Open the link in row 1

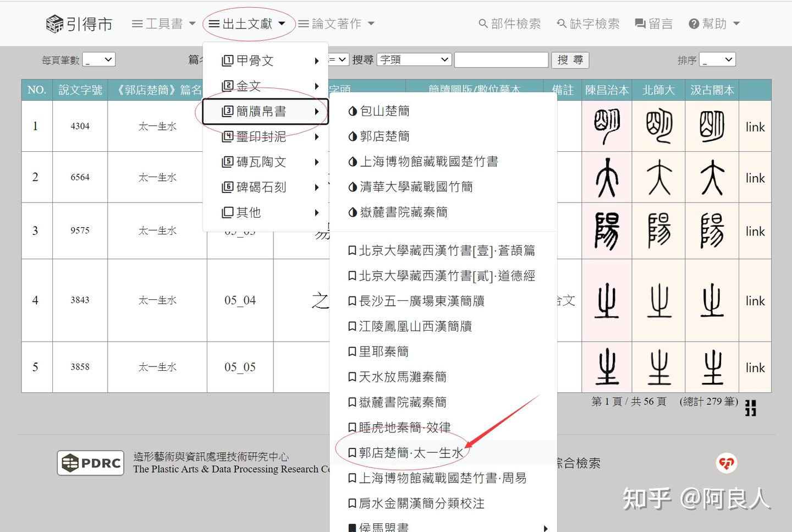click(755, 127)
